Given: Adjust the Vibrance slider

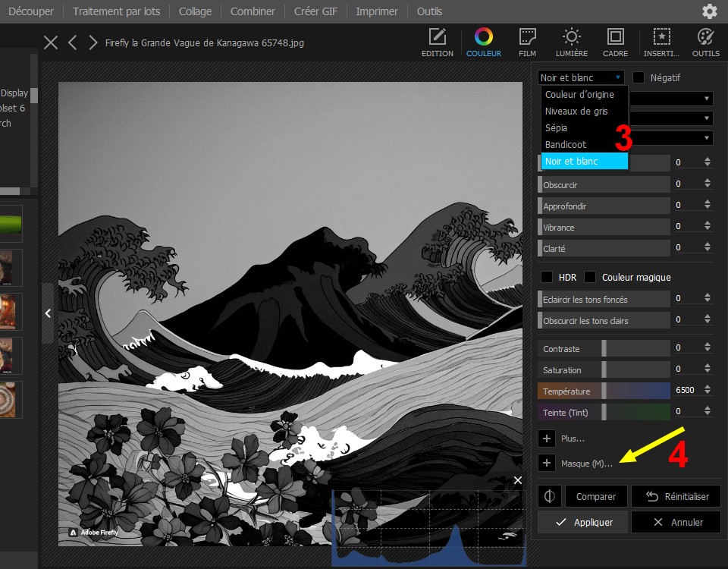Looking at the screenshot, I should point(604,227).
